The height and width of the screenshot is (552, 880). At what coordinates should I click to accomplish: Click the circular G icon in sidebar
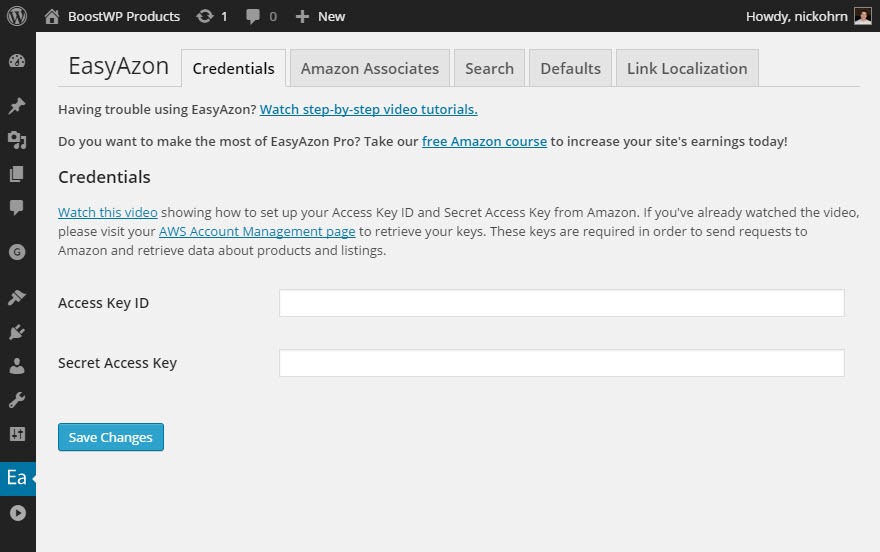tap(17, 252)
